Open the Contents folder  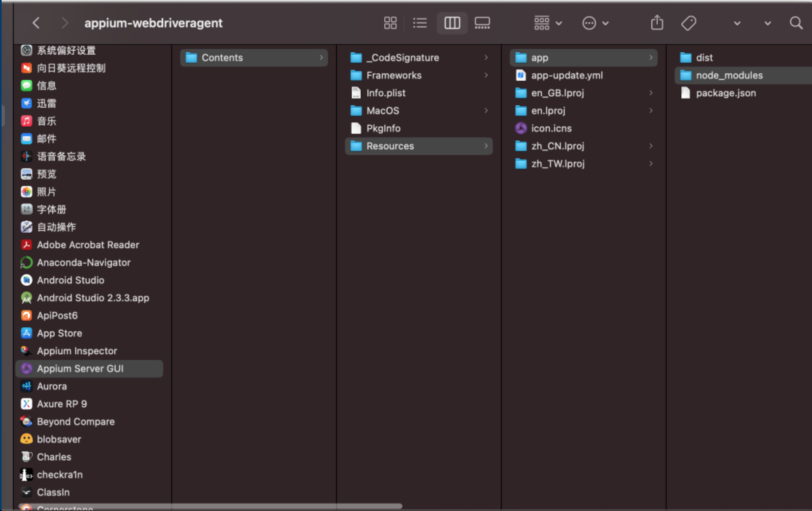(x=254, y=58)
